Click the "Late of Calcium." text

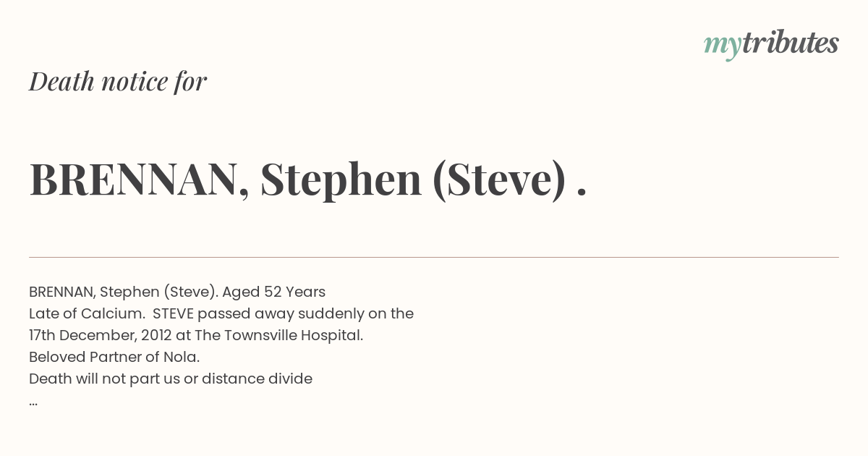(x=86, y=314)
